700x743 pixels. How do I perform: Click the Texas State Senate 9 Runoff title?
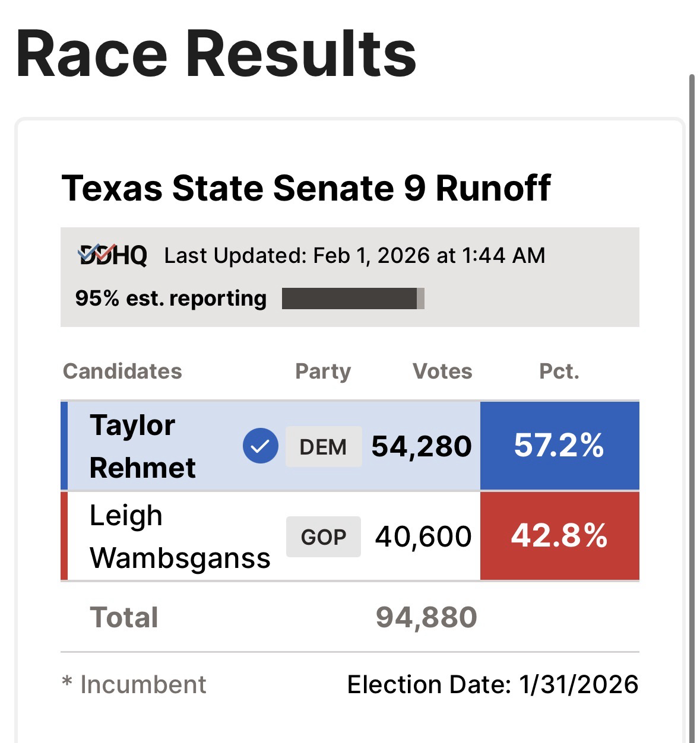(x=306, y=188)
